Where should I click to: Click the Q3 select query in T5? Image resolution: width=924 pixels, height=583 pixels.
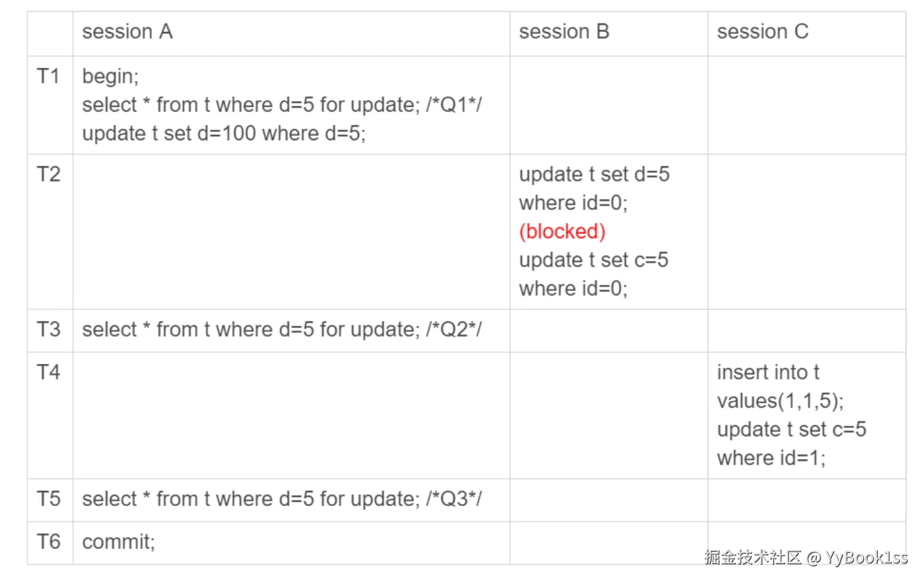(x=282, y=500)
